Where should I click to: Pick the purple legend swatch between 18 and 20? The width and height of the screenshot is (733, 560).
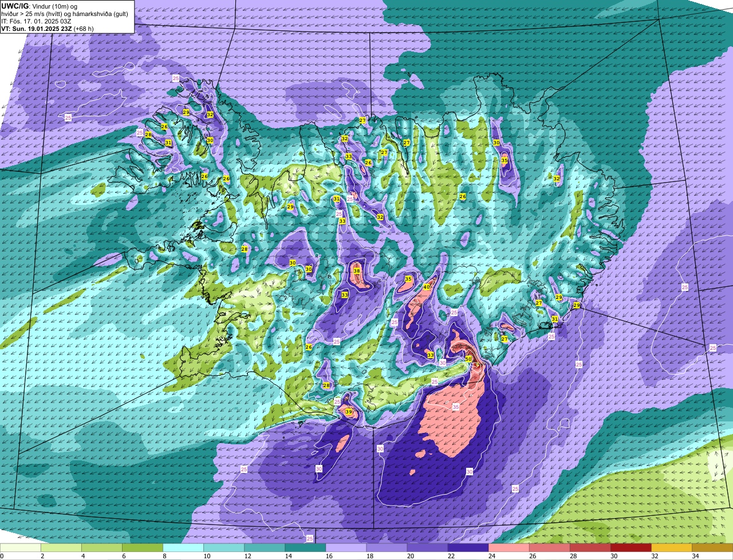click(x=387, y=548)
